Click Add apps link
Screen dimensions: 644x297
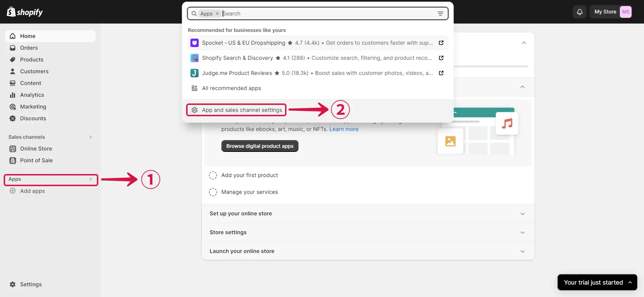tap(32, 191)
